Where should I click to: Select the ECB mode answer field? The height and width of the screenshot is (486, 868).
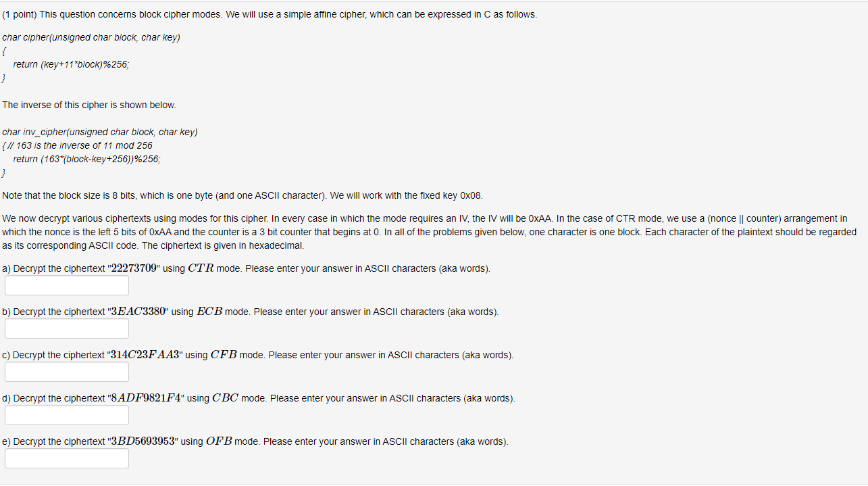pyautogui.click(x=66, y=328)
